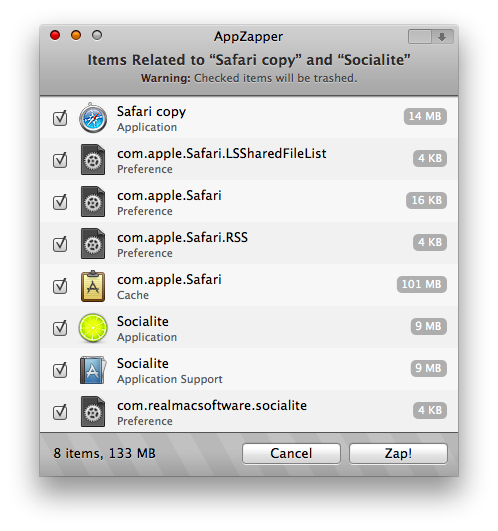Click the Safari compass application icon
The height and width of the screenshot is (531, 498).
click(93, 118)
